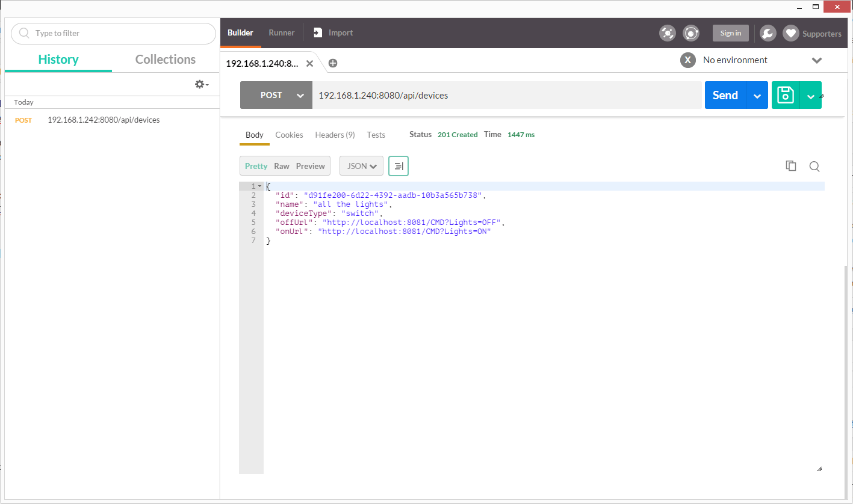Click the "switch" deviceType value
The width and height of the screenshot is (853, 504).
point(360,214)
